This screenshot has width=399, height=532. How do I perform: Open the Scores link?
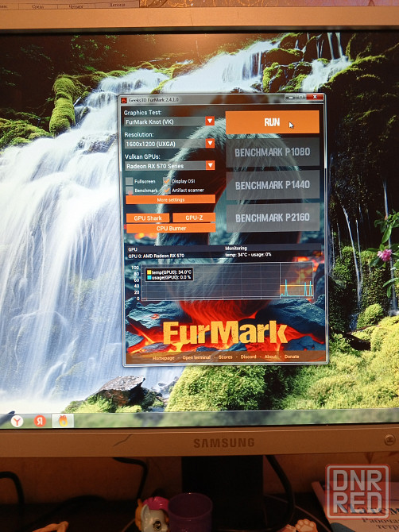pyautogui.click(x=226, y=357)
